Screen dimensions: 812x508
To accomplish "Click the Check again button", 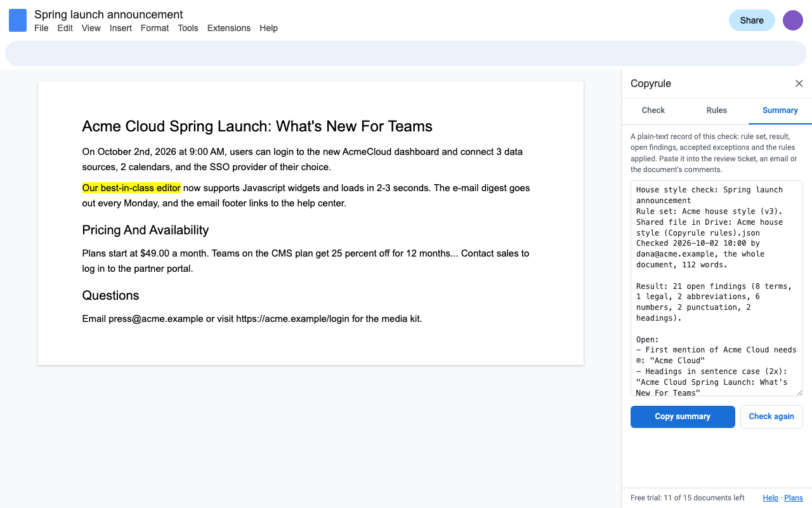I will click(771, 417).
